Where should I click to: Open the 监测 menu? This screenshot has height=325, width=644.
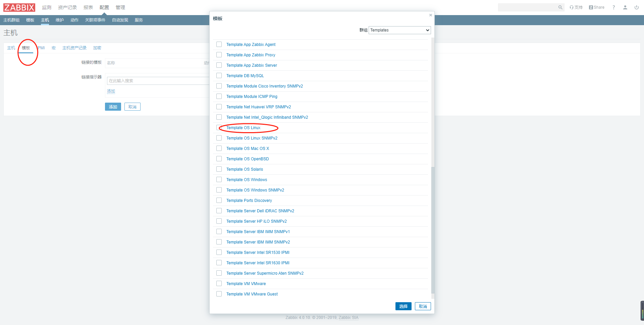(47, 7)
